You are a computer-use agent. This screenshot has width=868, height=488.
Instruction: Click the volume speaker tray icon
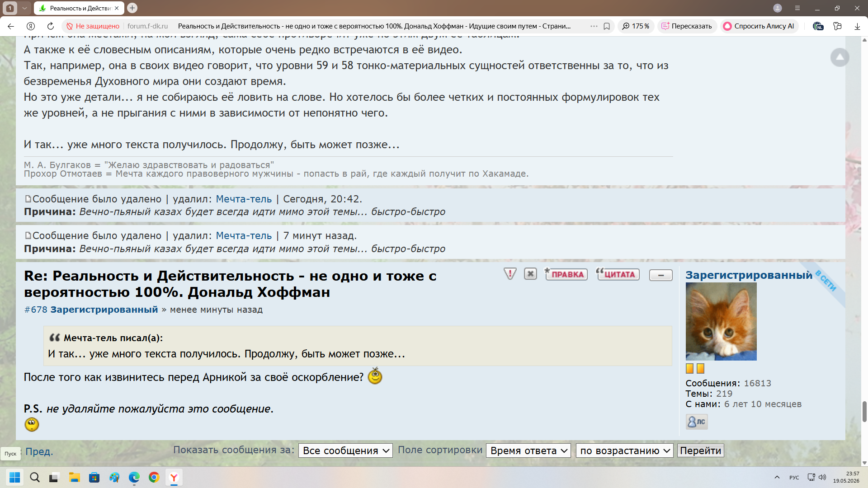pyautogui.click(x=822, y=477)
